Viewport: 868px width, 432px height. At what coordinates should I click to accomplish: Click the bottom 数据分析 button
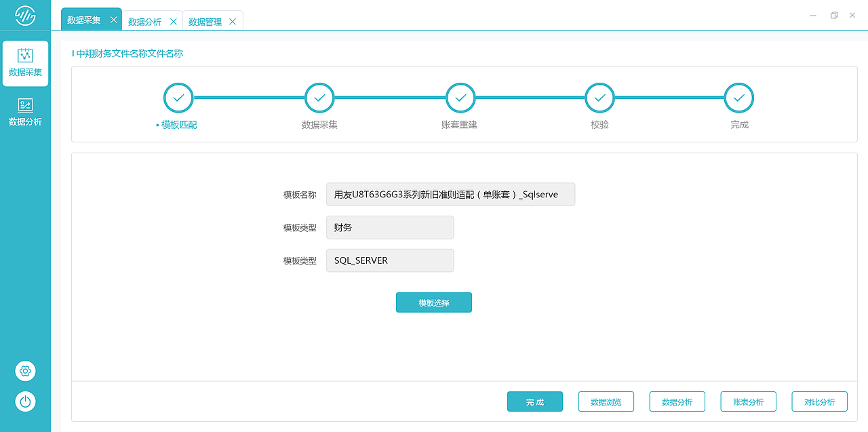677,401
